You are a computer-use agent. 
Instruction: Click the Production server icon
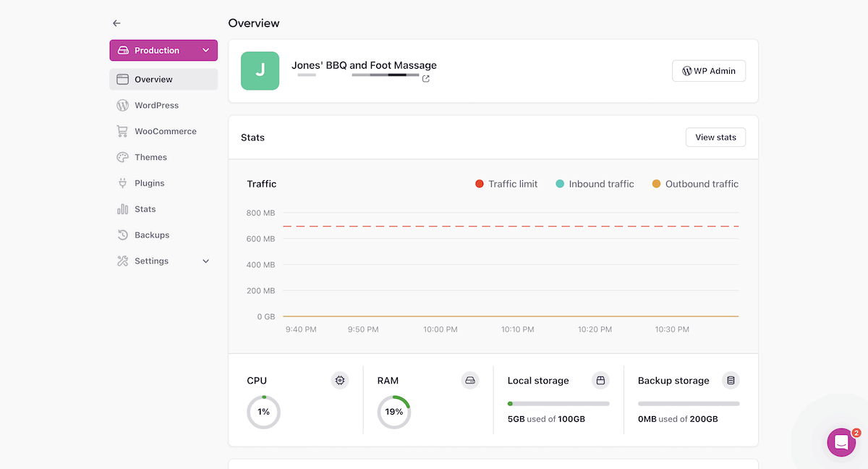click(123, 51)
